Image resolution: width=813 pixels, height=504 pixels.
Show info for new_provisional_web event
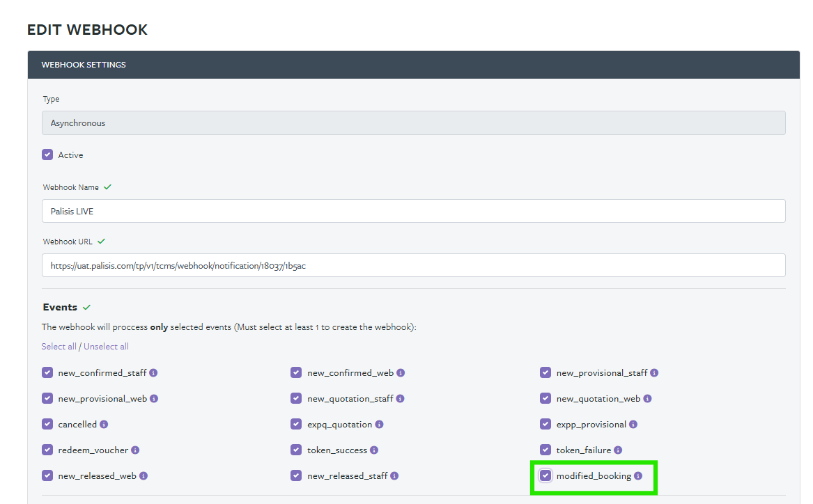154,399
